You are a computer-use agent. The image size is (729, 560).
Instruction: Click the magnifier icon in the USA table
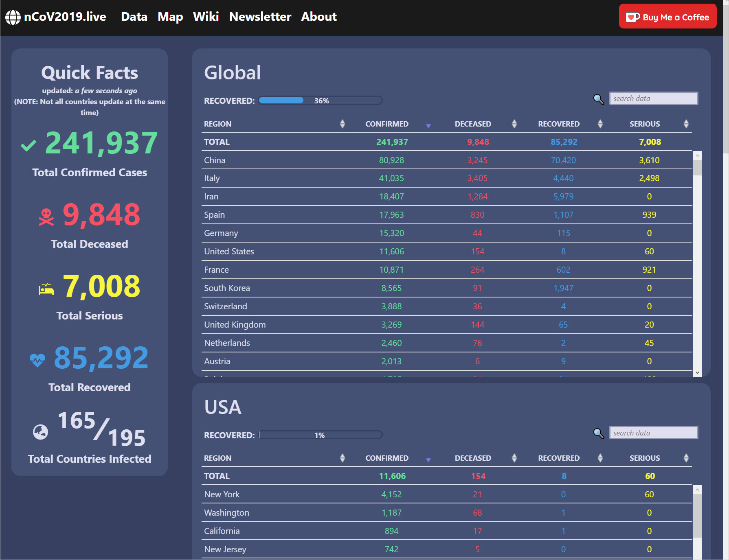(598, 433)
